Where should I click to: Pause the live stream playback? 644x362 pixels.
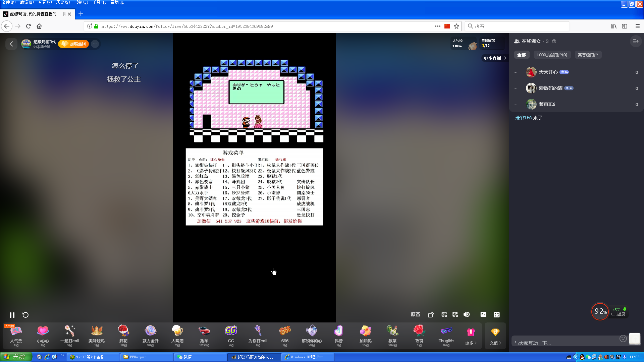pyautogui.click(x=12, y=315)
